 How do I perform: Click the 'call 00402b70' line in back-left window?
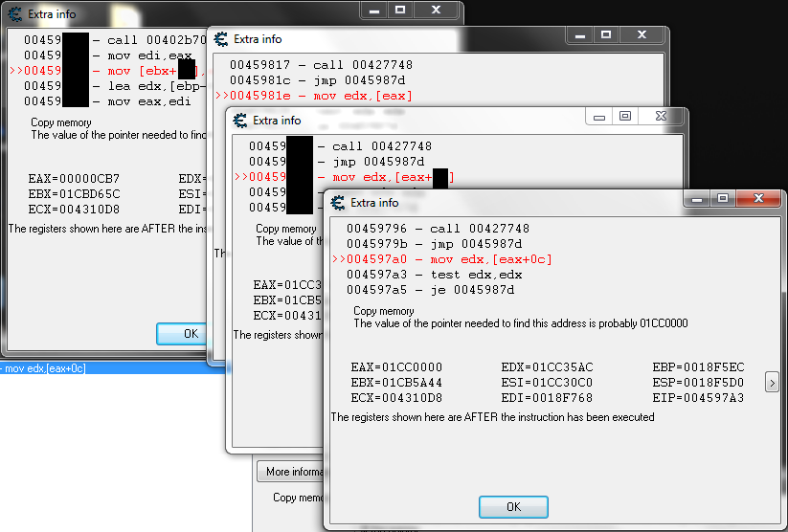tap(115, 39)
